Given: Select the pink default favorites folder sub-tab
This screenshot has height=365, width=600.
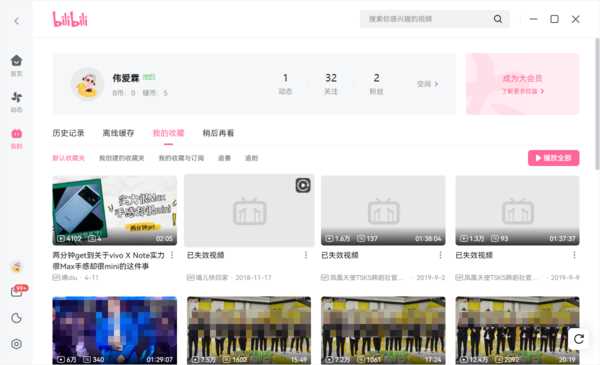Looking at the screenshot, I should tap(68, 158).
